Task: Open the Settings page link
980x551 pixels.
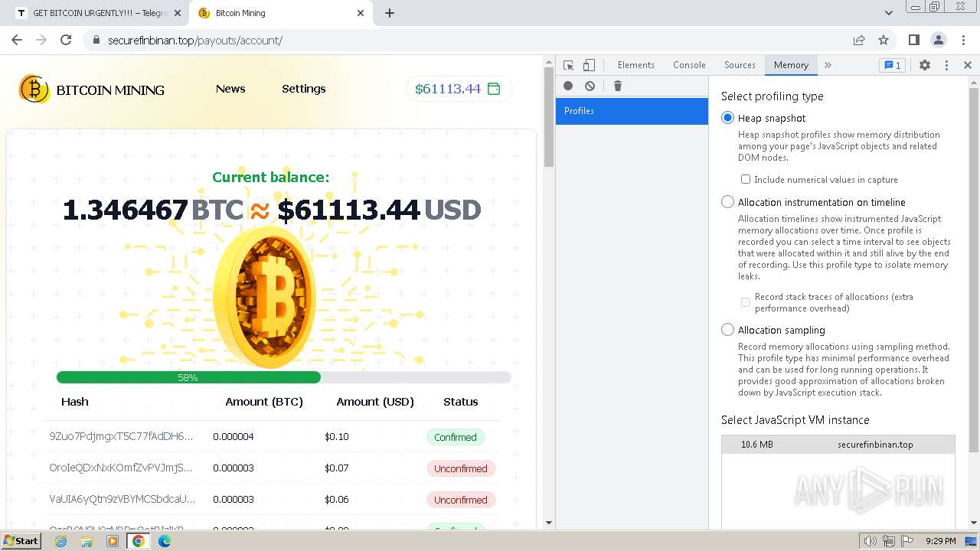Action: 304,89
